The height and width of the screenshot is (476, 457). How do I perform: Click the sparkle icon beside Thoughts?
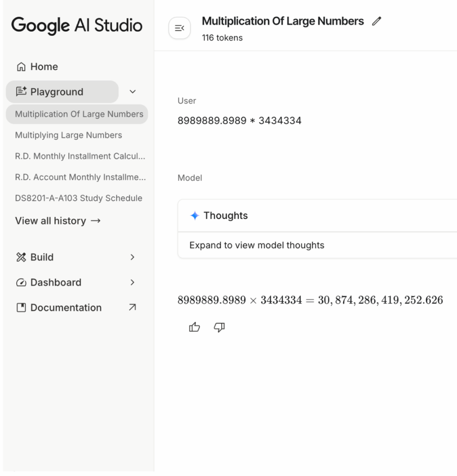[x=195, y=216]
